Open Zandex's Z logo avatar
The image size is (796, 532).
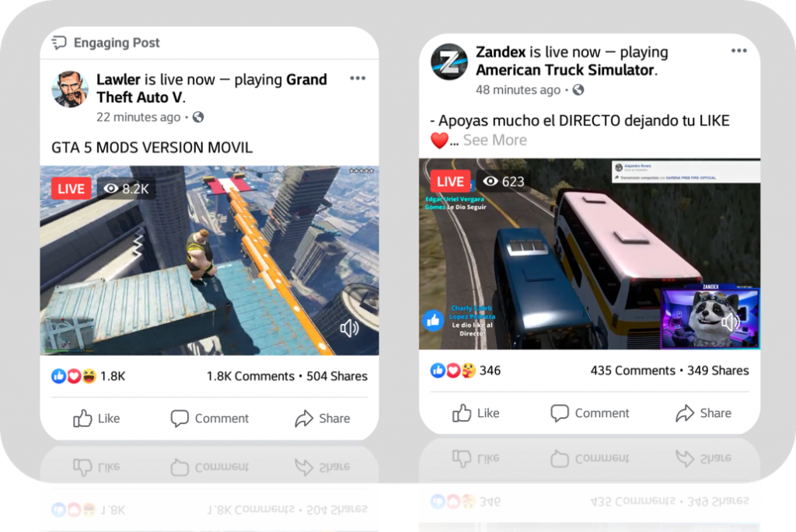449,62
